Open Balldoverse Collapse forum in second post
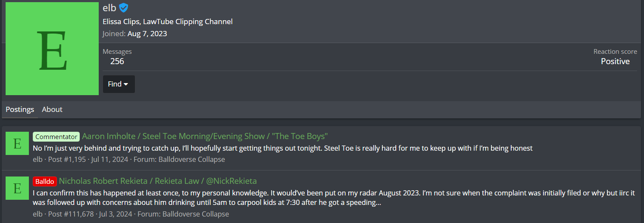The height and width of the screenshot is (223, 644). [195, 214]
